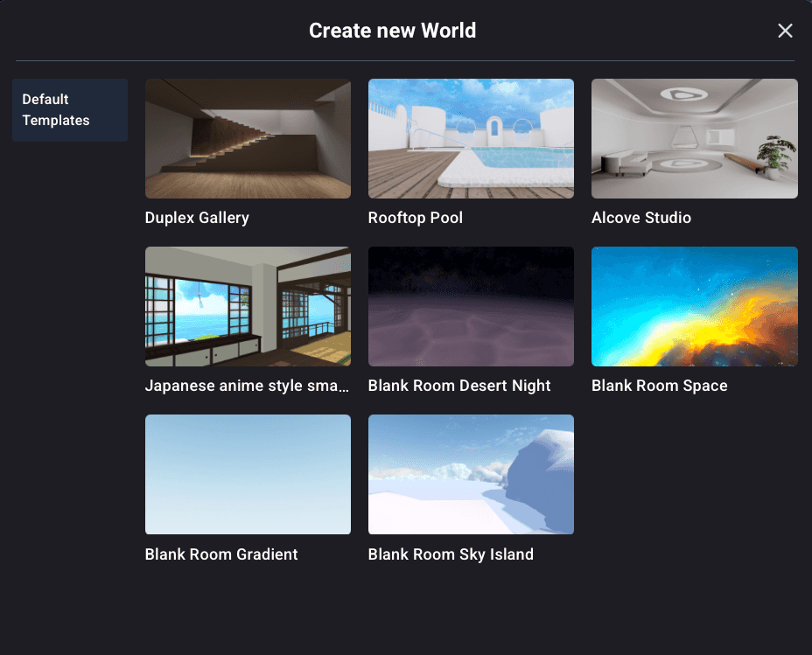Select the Blank Room Space text label
This screenshot has height=655, width=812.
pyautogui.click(x=660, y=386)
